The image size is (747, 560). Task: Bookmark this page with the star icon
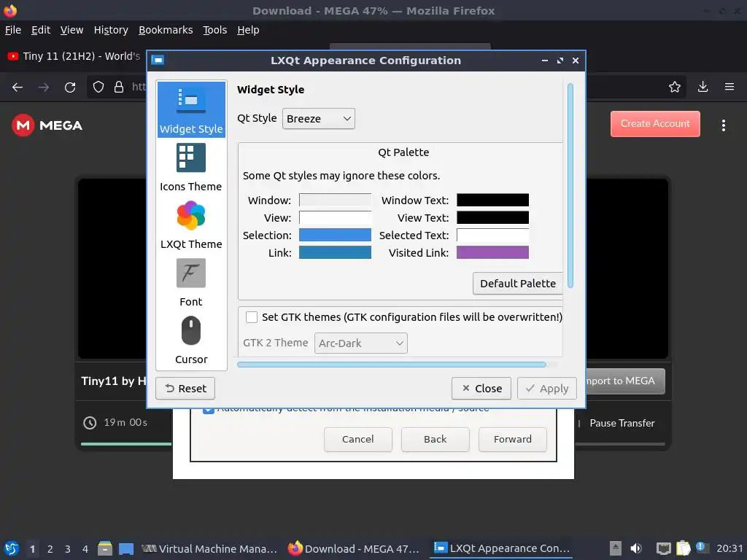675,87
